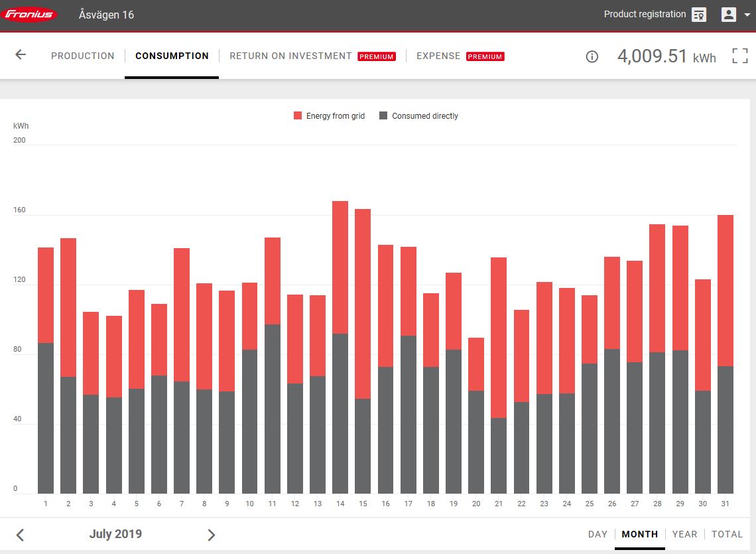Viewport: 756px width, 554px height.
Task: Switch to the Production tab
Action: (83, 56)
